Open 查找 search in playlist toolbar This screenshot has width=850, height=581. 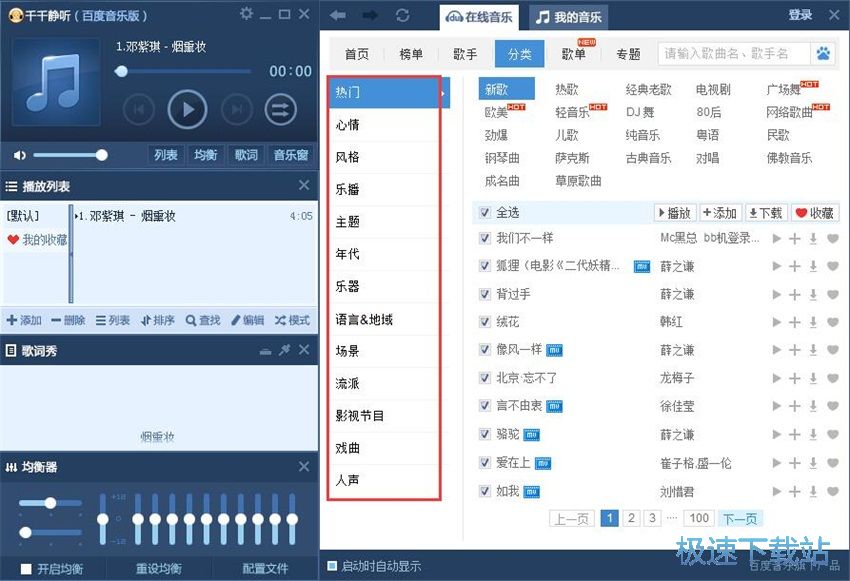(x=203, y=320)
